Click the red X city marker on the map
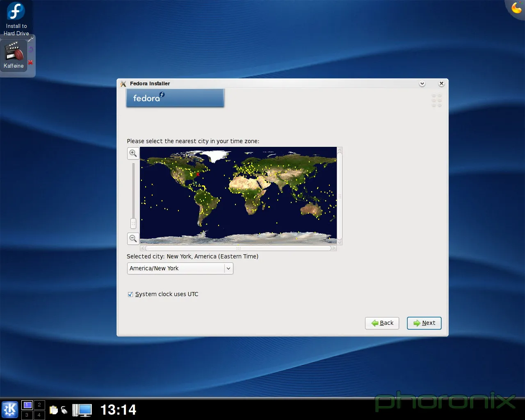 tap(198, 174)
